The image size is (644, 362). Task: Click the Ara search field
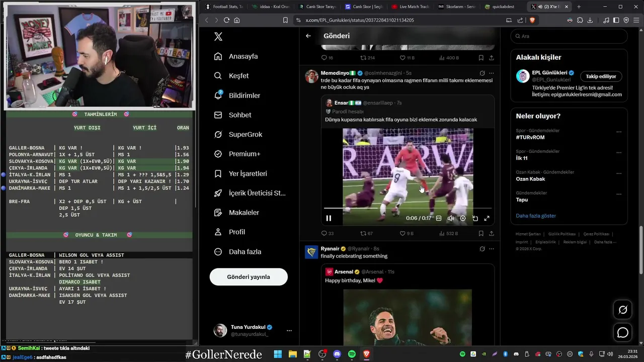[x=569, y=36]
